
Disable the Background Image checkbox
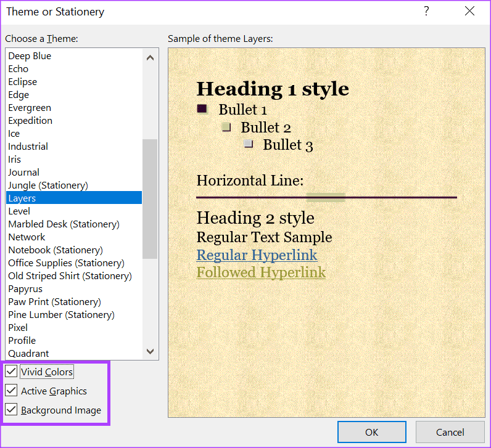tap(11, 410)
